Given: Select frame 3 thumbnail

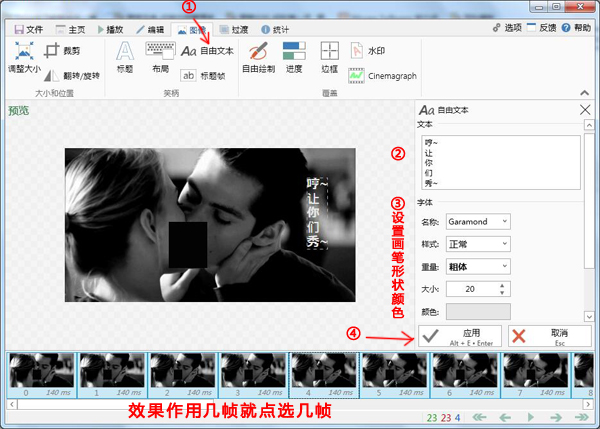Looking at the screenshot, I should (x=253, y=375).
